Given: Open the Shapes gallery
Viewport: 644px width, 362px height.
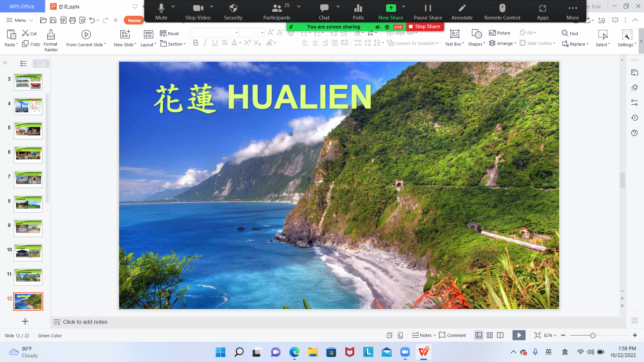Looking at the screenshot, I should pos(476,35).
